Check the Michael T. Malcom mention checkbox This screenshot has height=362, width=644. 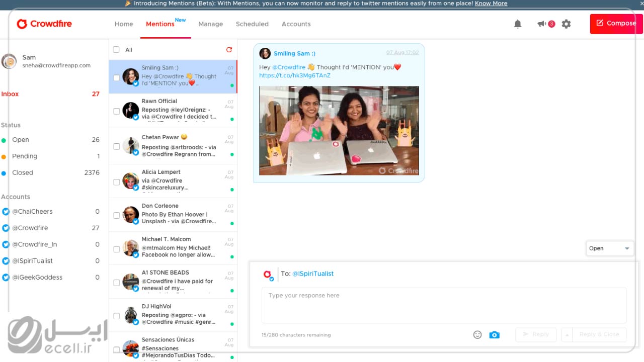coord(117,249)
